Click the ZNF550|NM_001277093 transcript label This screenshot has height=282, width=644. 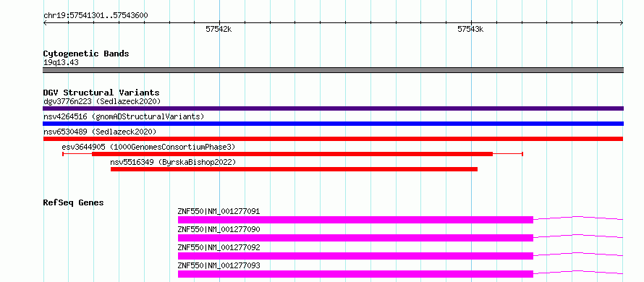pyautogui.click(x=219, y=265)
